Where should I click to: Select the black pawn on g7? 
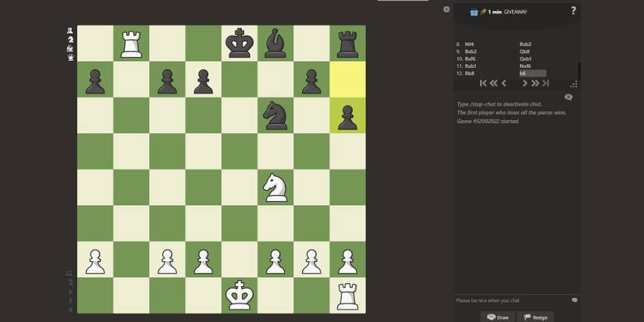click(x=311, y=81)
